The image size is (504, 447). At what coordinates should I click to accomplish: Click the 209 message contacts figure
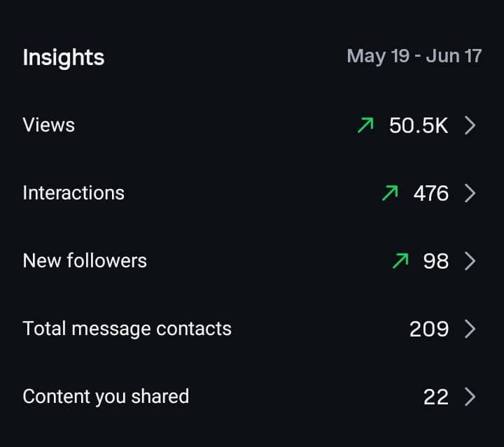click(x=429, y=329)
